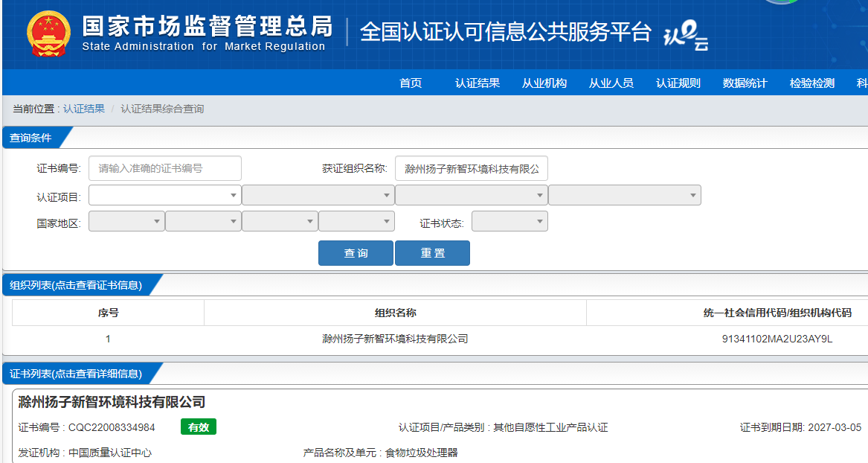Open the 证书状态 dropdown
Image resolution: width=868 pixels, height=463 pixels.
[x=509, y=221]
